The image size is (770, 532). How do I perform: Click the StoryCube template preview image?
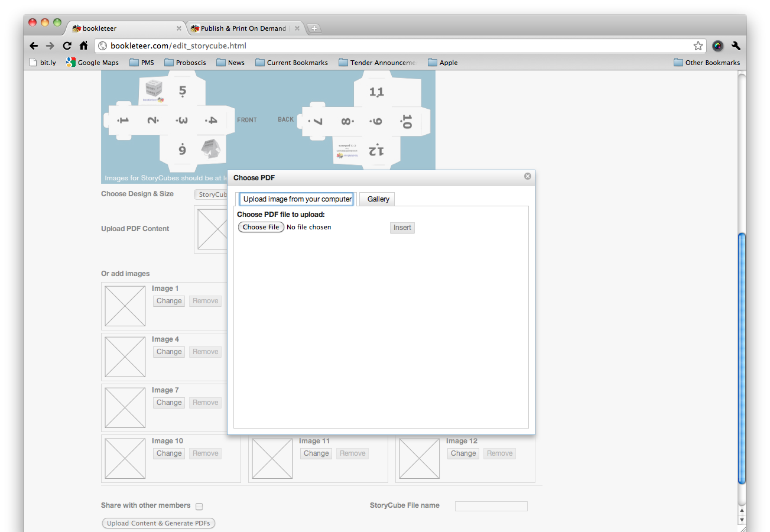click(x=268, y=127)
